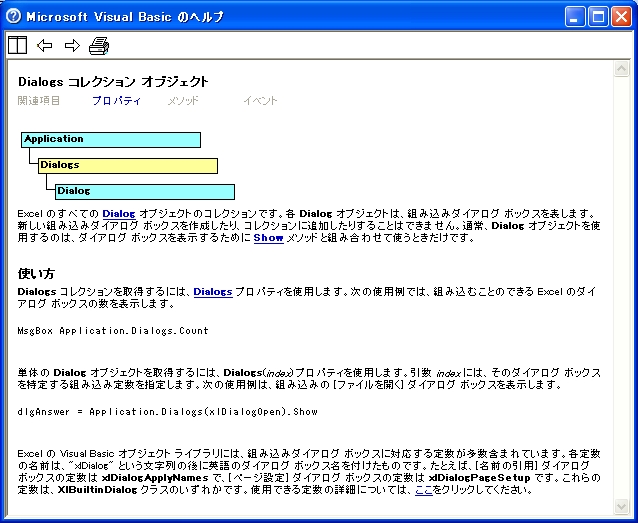This screenshot has height=523, width=638.
Task: Click the greyed メソッド link
Action: pyautogui.click(x=183, y=101)
